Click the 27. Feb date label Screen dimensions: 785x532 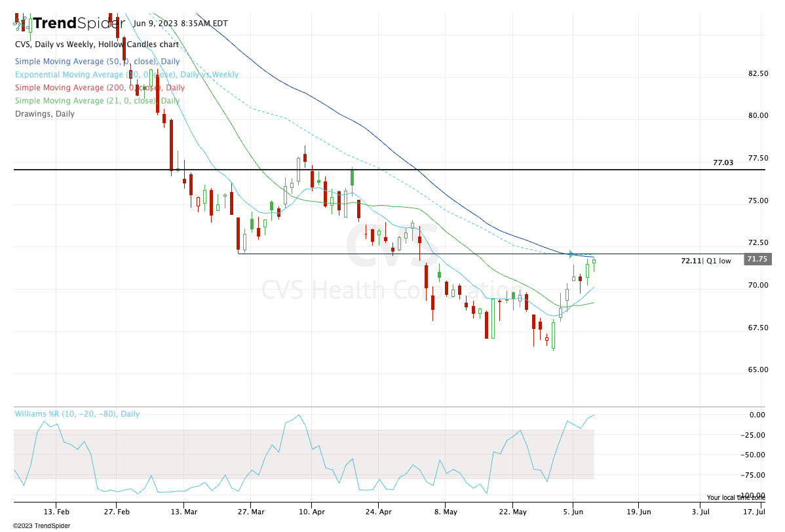117,512
